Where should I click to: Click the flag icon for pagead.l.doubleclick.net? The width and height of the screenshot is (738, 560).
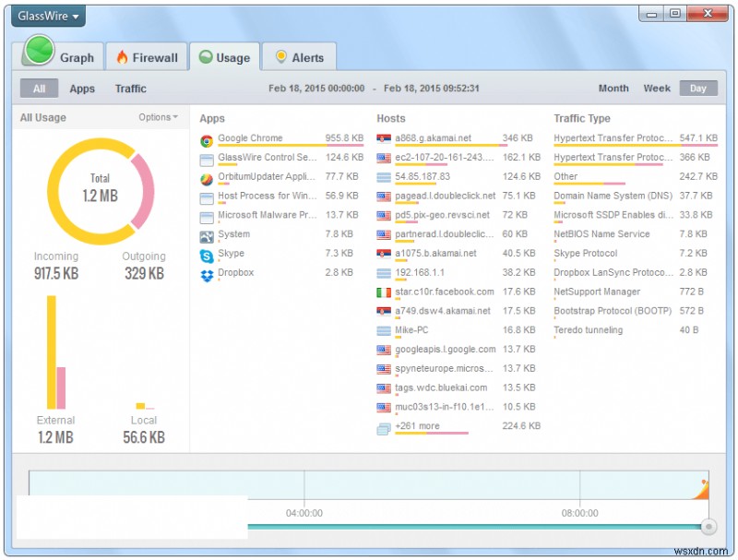tap(384, 197)
